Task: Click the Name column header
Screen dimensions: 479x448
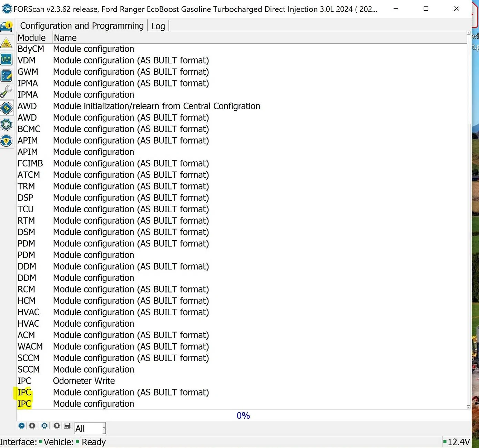Action: click(260, 38)
